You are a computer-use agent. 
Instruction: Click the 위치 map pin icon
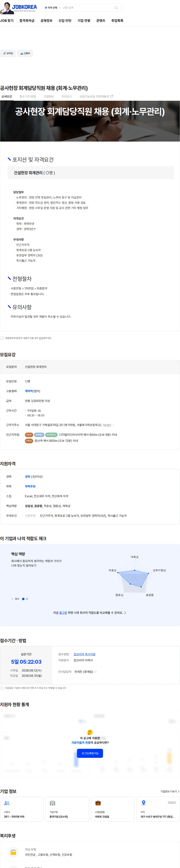pyautogui.click(x=143, y=803)
